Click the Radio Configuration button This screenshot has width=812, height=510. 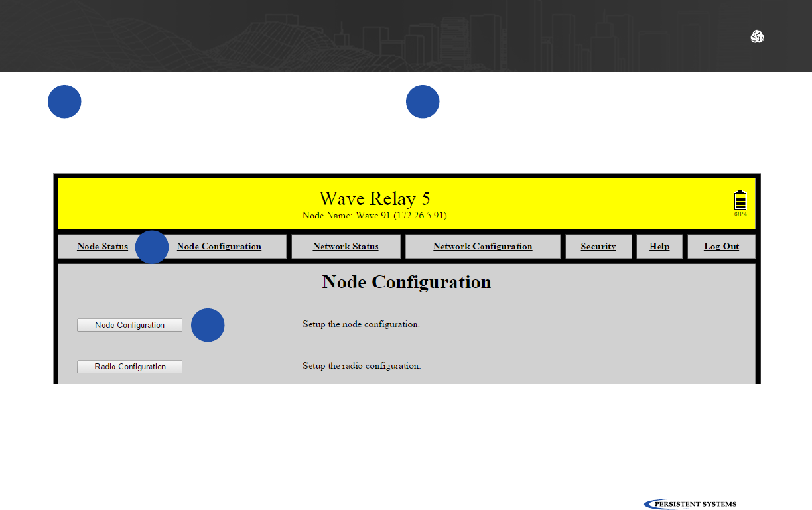click(129, 367)
